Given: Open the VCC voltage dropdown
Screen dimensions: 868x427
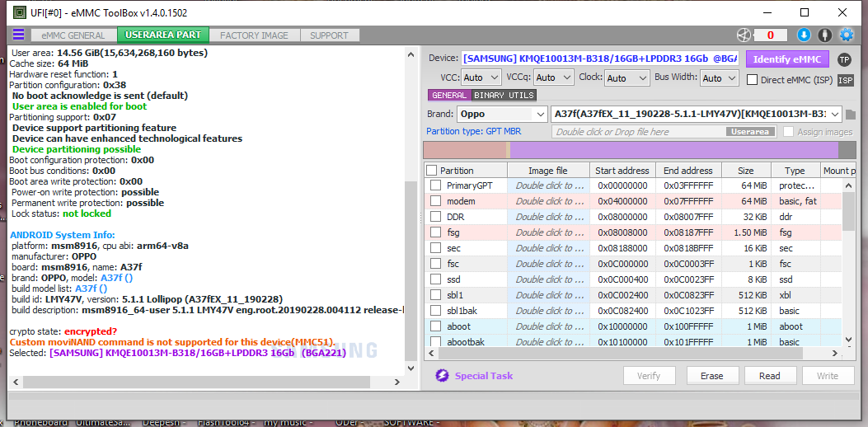Looking at the screenshot, I should tap(481, 78).
